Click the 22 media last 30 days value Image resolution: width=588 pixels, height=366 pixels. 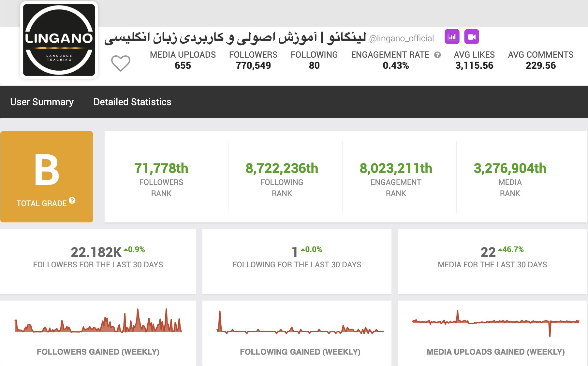click(x=488, y=252)
